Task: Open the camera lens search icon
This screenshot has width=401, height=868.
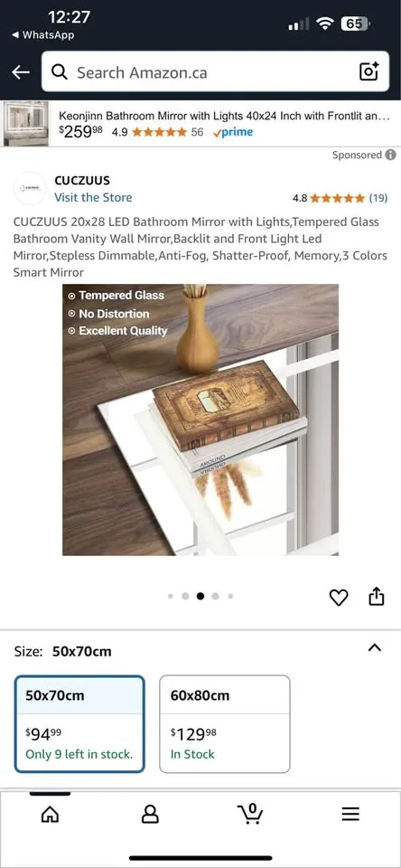Action: click(x=368, y=72)
